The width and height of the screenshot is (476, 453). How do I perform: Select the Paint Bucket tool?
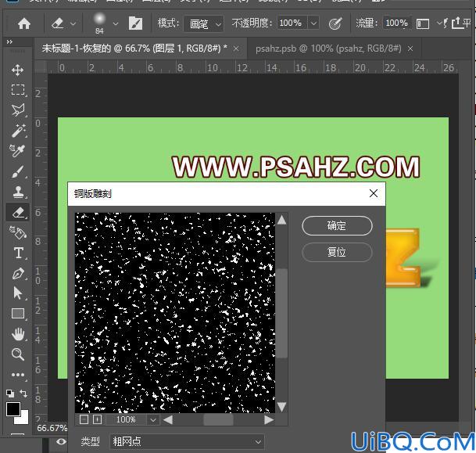tap(18, 232)
